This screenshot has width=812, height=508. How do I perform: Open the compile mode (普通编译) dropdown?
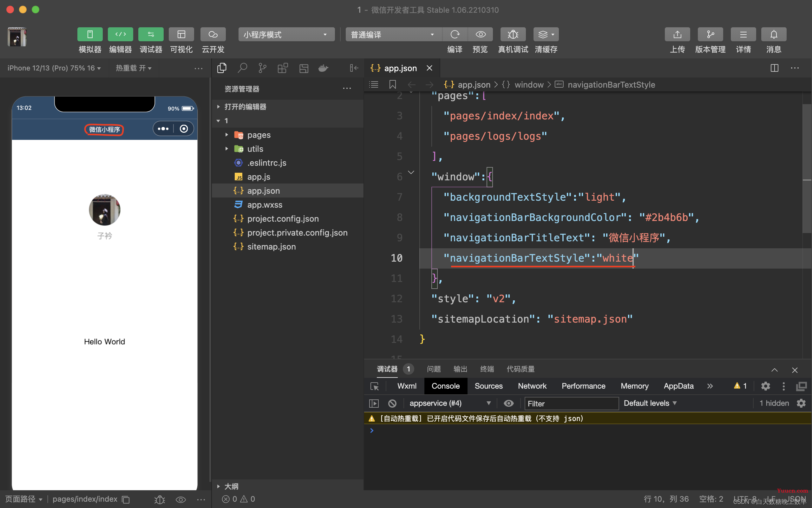[x=394, y=34]
